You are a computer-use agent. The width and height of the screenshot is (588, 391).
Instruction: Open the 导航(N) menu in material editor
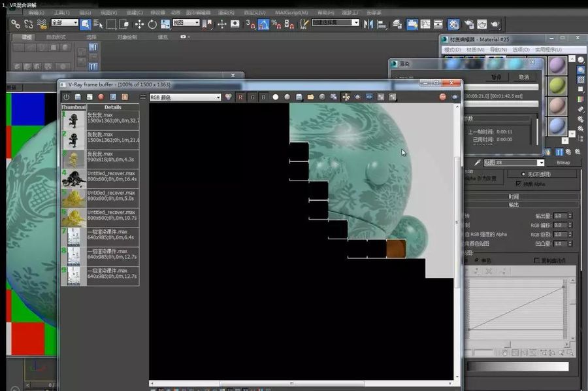[498, 50]
